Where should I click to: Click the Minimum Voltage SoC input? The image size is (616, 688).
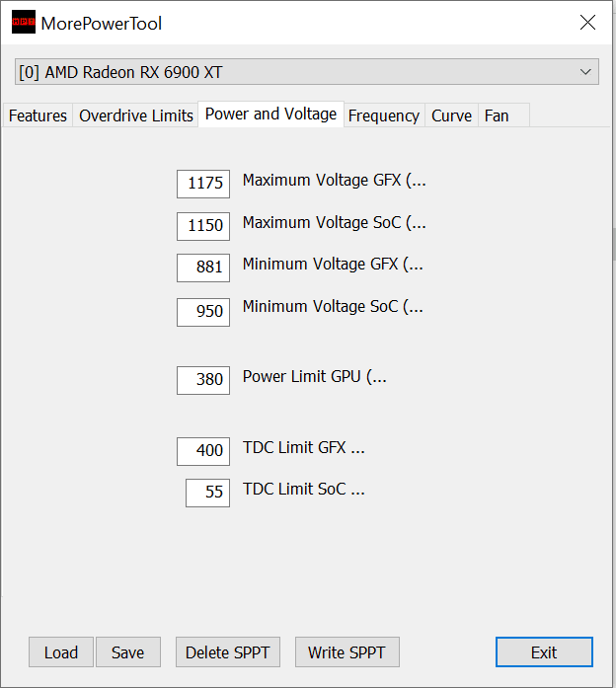pos(203,312)
